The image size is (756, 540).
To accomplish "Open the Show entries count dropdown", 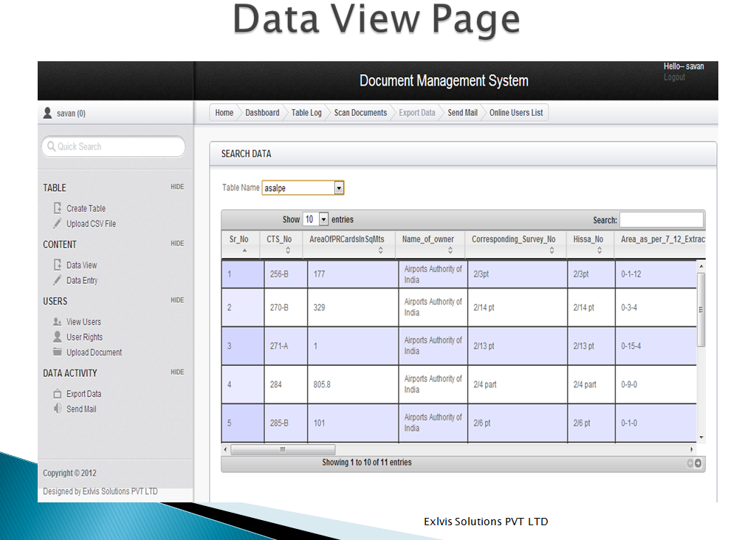I will (315, 219).
